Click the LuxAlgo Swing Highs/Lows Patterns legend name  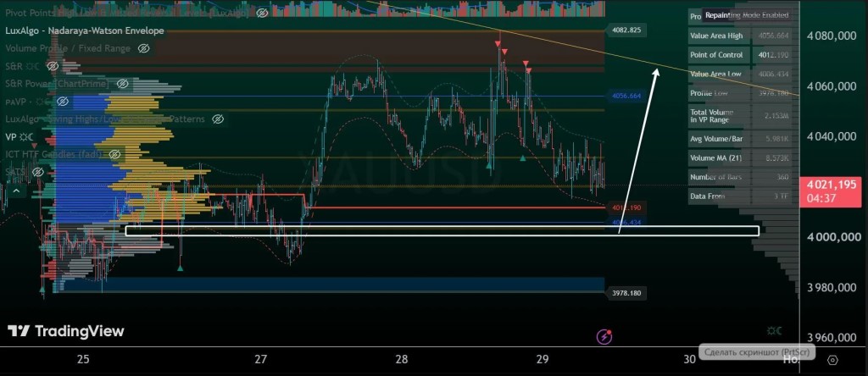click(105, 119)
